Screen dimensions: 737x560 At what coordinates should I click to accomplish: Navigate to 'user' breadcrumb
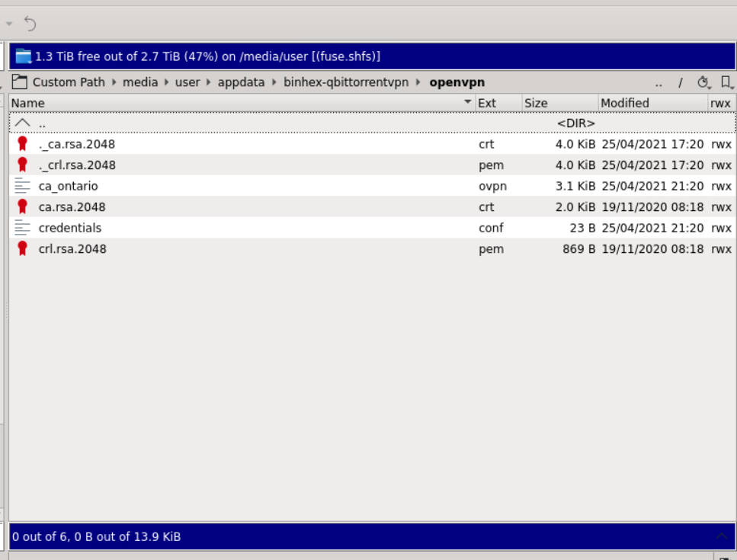click(187, 82)
